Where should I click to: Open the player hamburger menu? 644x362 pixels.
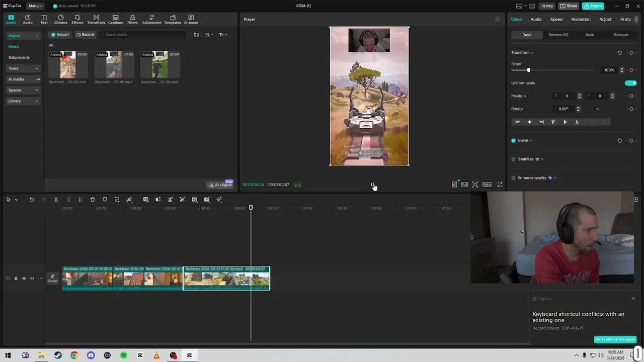(x=497, y=20)
